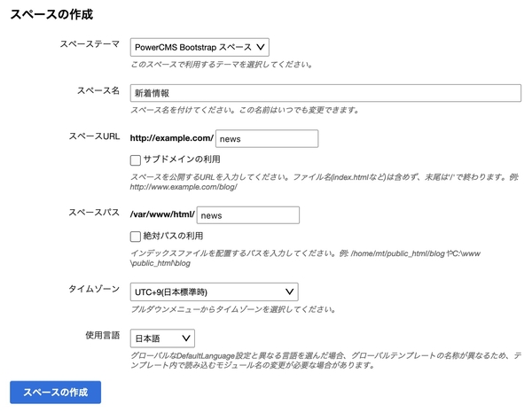Open the タイムゾーン UTC+9 dropdown
Viewport: 532px width, 412px height.
[214, 292]
